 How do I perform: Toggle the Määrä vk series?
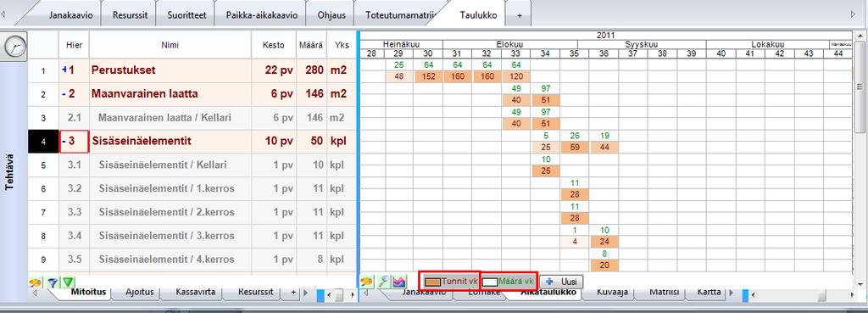(x=509, y=281)
